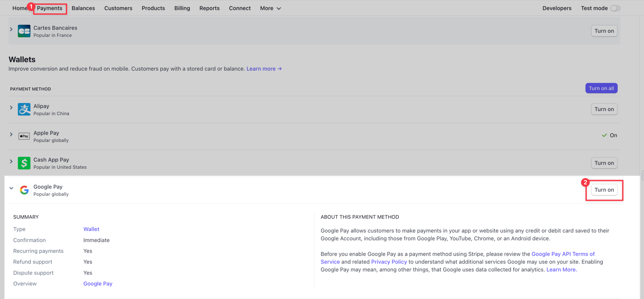The width and height of the screenshot is (644, 299).
Task: Click the Apple Pay logo icon
Action: tap(24, 136)
